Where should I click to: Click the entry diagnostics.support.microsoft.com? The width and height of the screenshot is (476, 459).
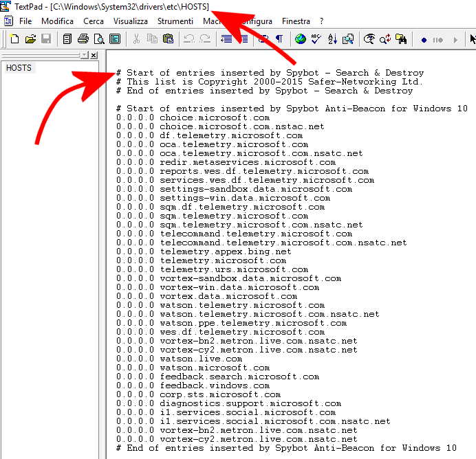point(250,403)
